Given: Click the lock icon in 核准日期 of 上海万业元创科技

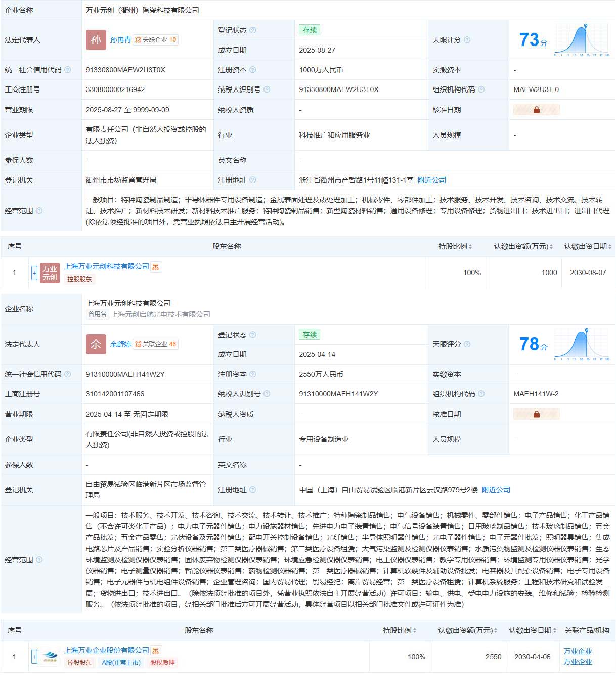Looking at the screenshot, I should pyautogui.click(x=537, y=414).
